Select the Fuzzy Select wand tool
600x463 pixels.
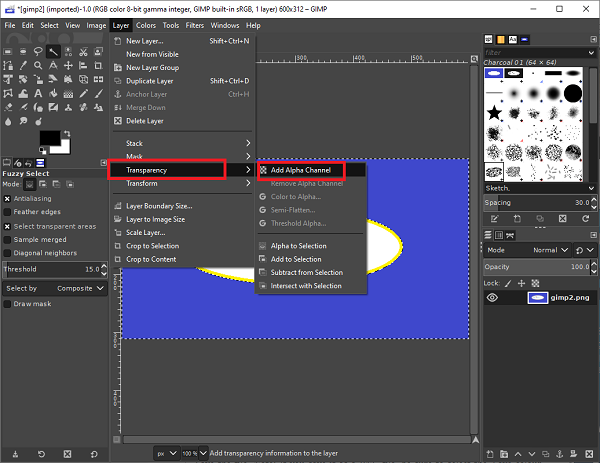point(53,51)
